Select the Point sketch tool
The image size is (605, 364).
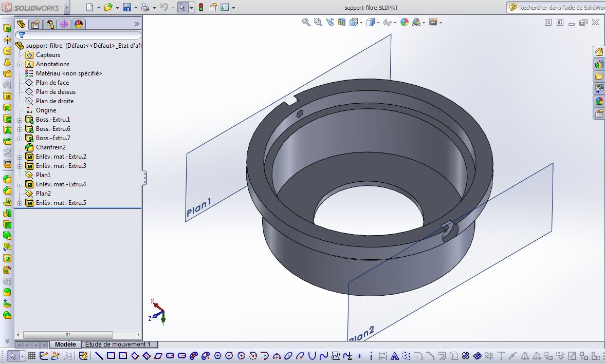[x=360, y=356]
